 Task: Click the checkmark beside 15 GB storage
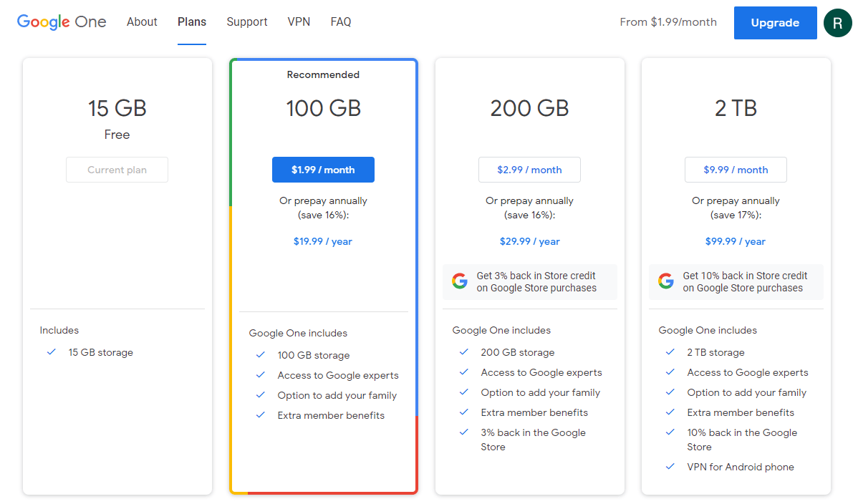click(52, 352)
